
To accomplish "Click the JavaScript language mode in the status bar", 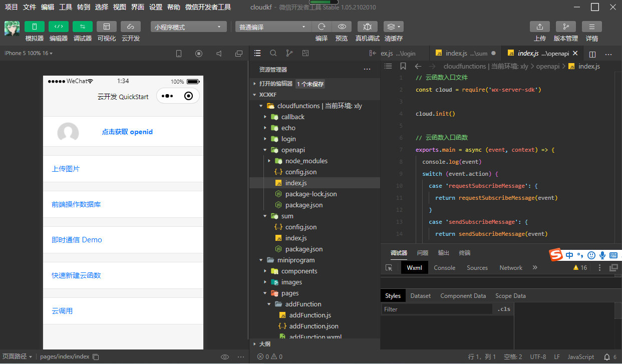I will pos(580,357).
